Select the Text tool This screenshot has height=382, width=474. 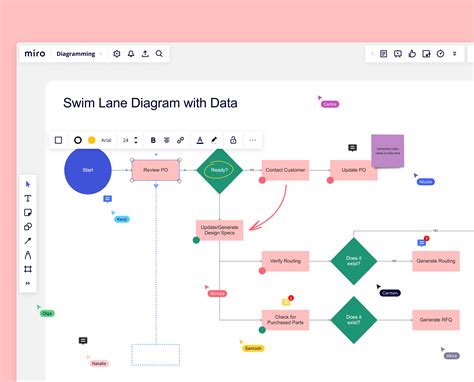tap(28, 199)
